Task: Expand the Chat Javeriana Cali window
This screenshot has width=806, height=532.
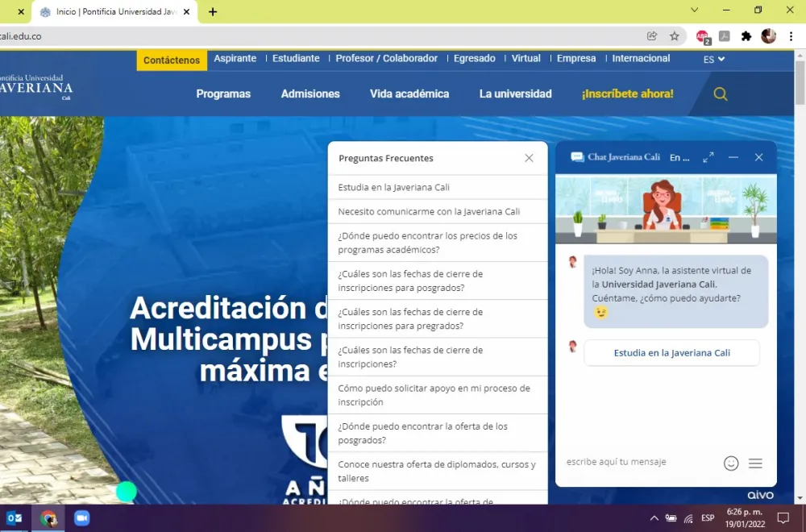Action: [708, 157]
